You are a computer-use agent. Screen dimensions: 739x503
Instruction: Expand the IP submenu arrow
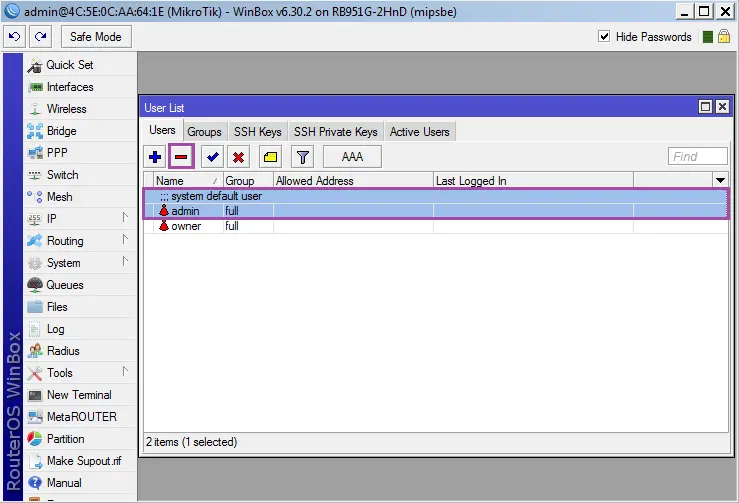pos(125,217)
